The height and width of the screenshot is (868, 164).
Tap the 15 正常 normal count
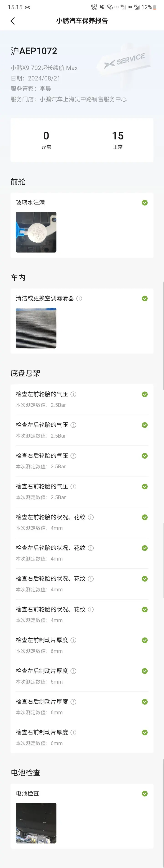118,139
